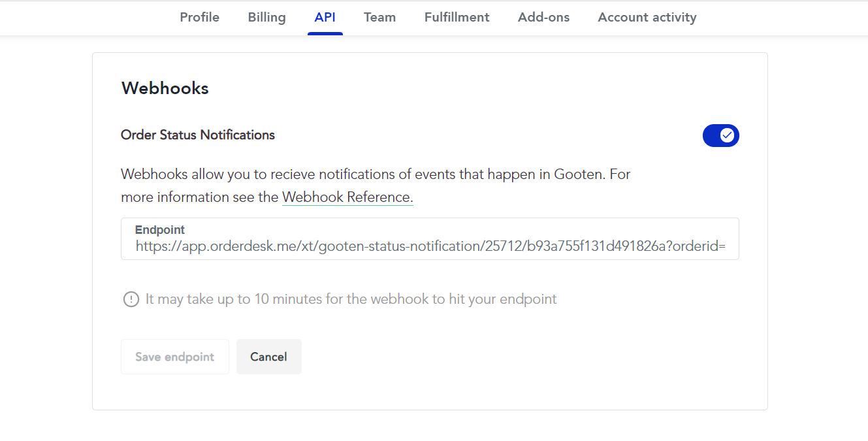
Task: Switch to the Billing tab
Action: point(266,18)
